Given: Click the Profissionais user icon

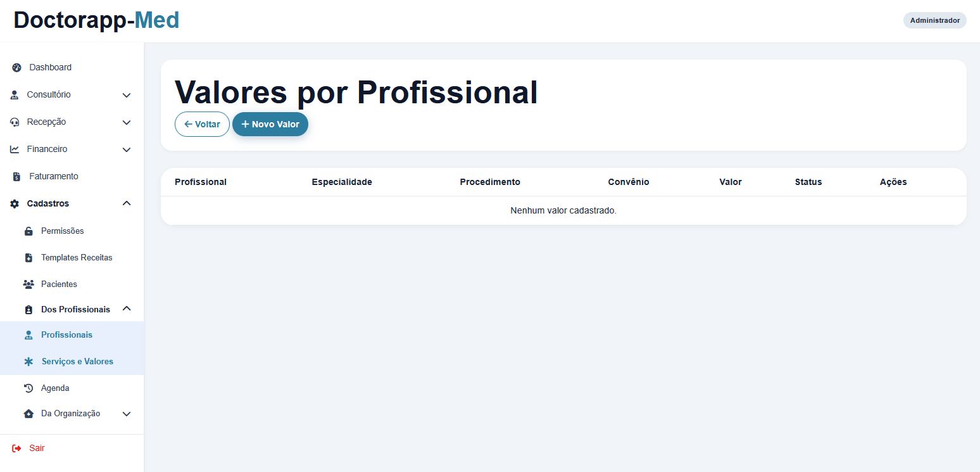Looking at the screenshot, I should [28, 335].
